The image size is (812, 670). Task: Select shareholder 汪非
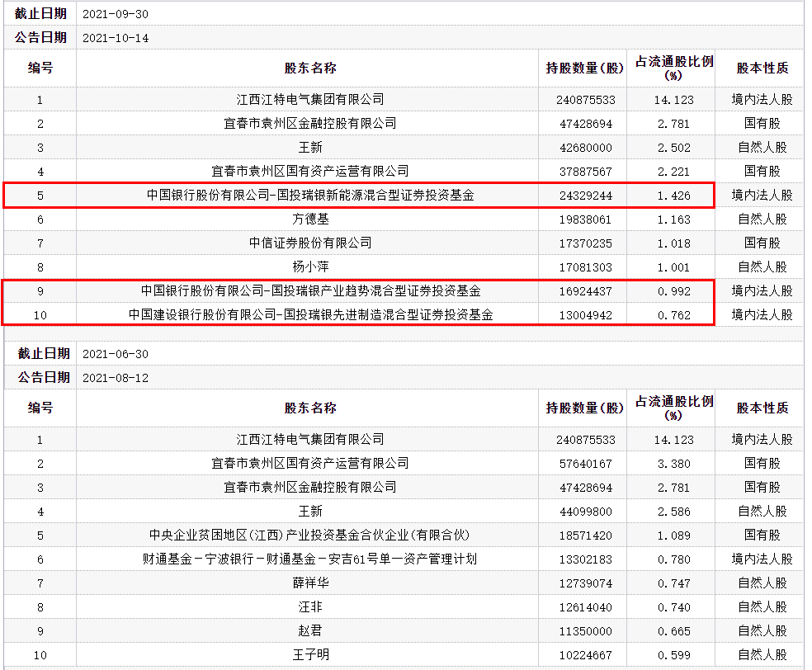[310, 607]
